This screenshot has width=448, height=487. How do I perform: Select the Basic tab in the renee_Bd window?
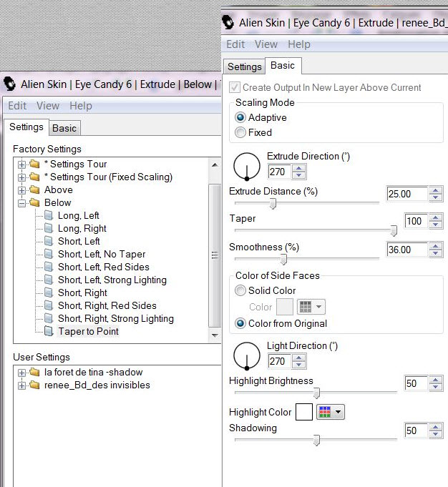[x=283, y=66]
